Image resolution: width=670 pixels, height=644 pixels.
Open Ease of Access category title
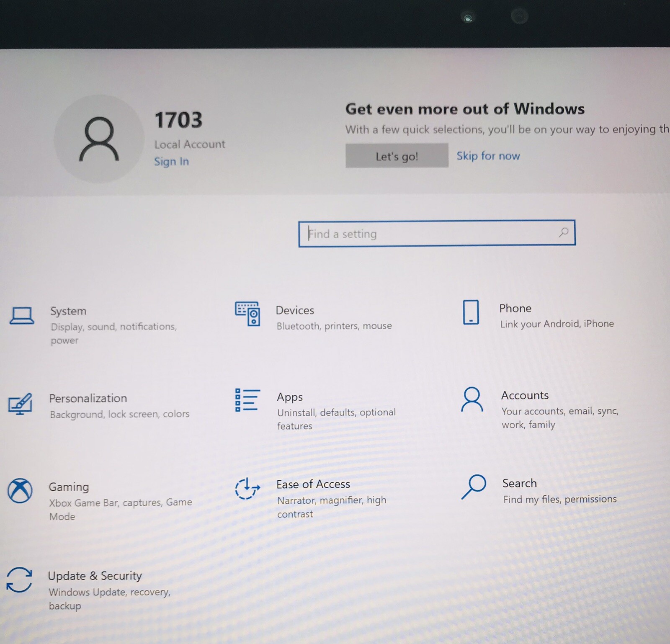313,484
